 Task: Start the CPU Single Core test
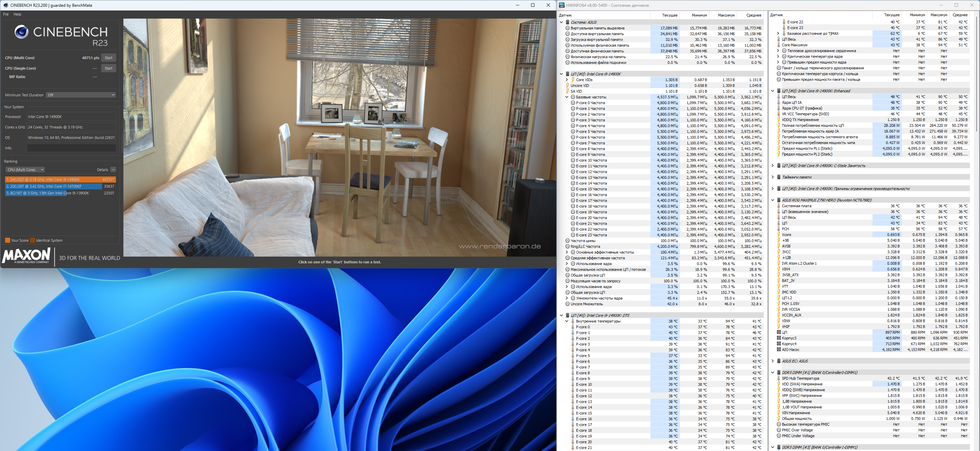(109, 69)
